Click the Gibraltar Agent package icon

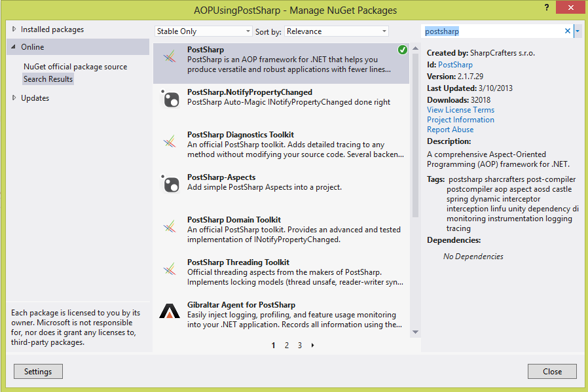point(170,311)
